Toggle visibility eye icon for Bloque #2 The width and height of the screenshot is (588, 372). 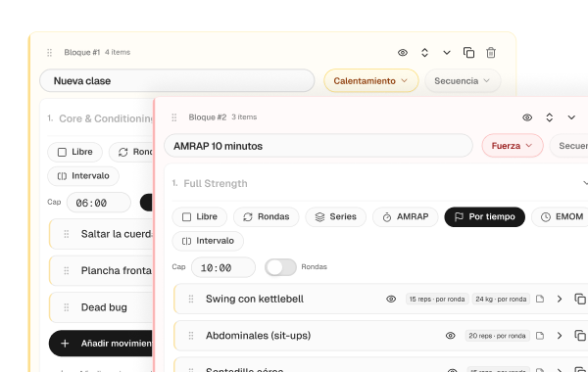coord(527,117)
